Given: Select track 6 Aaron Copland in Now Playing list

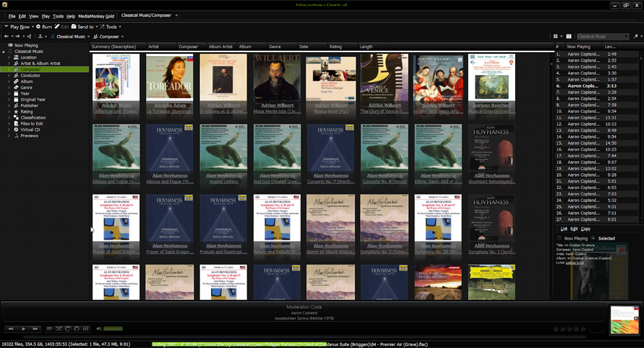Looking at the screenshot, I should click(x=596, y=86).
